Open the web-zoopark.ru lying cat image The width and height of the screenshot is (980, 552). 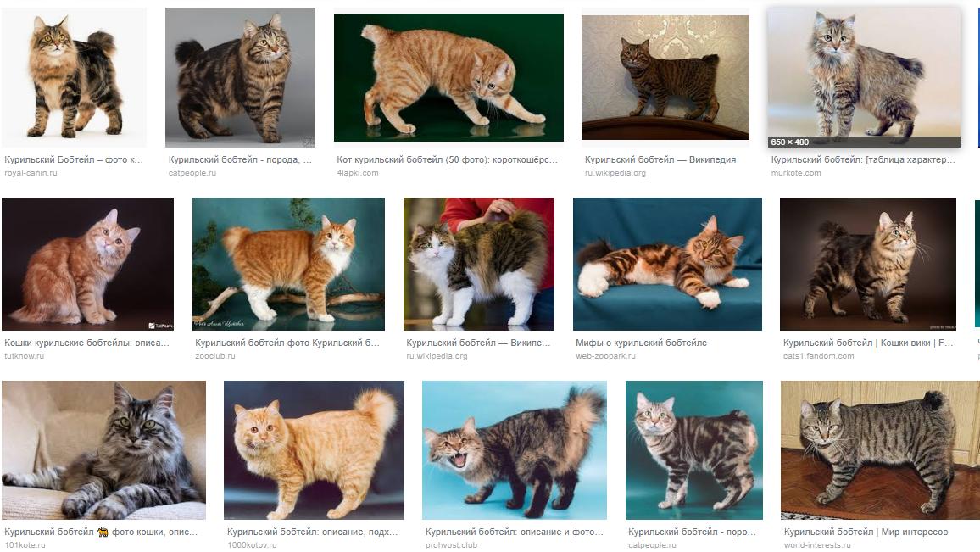point(667,264)
